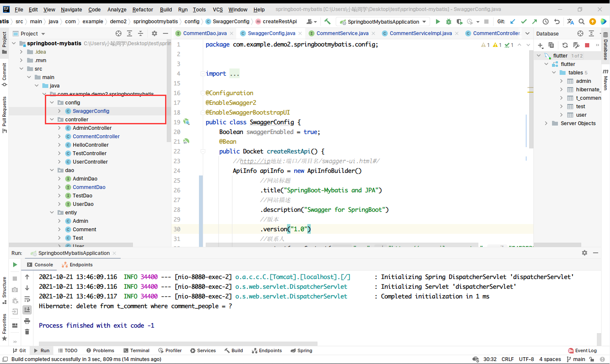Viewport: 610px width, 364px height.
Task: Toggle the Maven tool window stripe button
Action: (606, 79)
